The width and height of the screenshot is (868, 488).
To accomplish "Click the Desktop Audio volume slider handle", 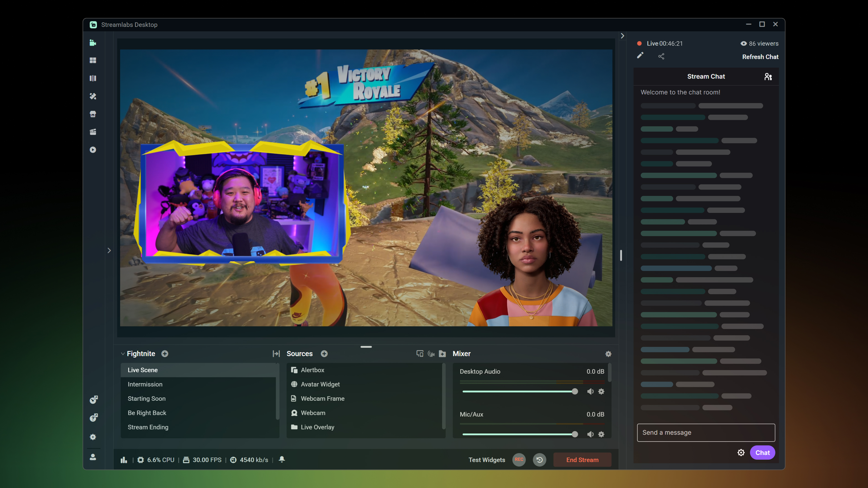I will tap(575, 391).
